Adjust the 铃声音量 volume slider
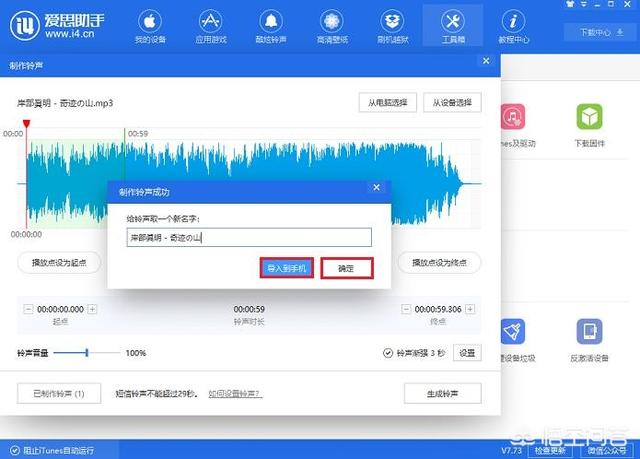Screen dimensions: 640x459 87,353
